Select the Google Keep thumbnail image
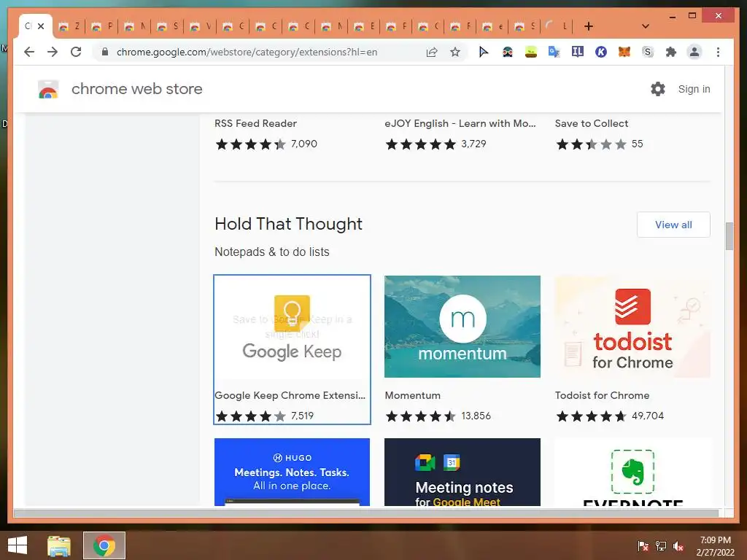This screenshot has width=747, height=560. click(292, 327)
